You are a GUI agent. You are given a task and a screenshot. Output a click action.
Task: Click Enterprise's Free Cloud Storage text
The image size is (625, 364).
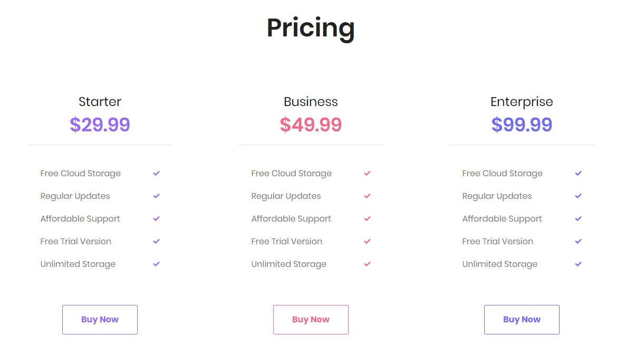[502, 174]
